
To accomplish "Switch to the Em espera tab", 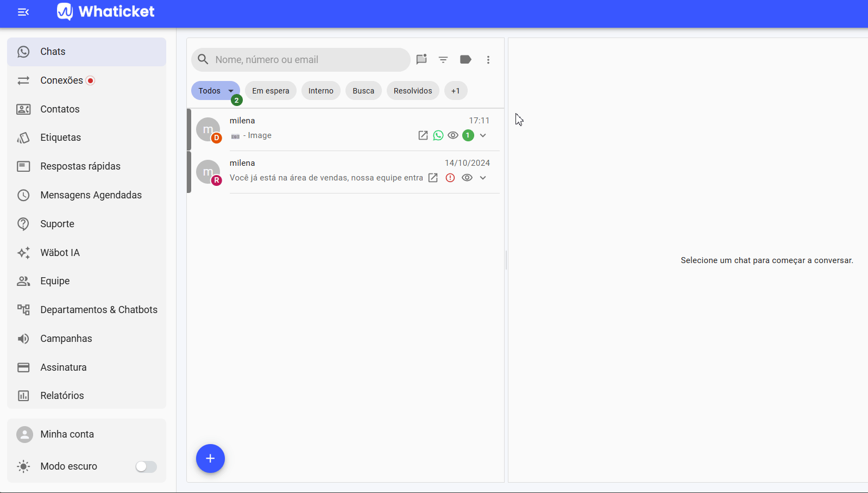I will pyautogui.click(x=271, y=91).
